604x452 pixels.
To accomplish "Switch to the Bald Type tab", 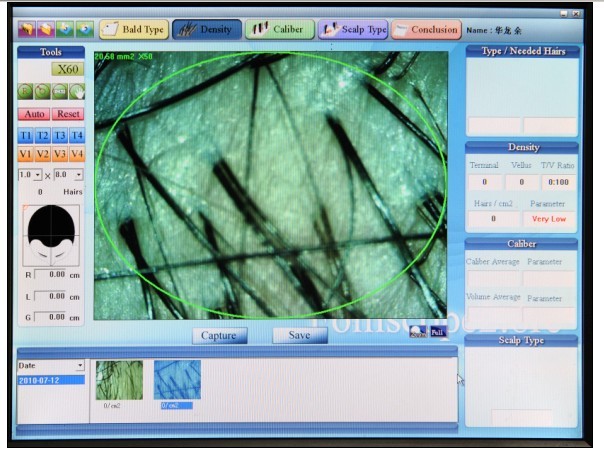I will pos(133,30).
